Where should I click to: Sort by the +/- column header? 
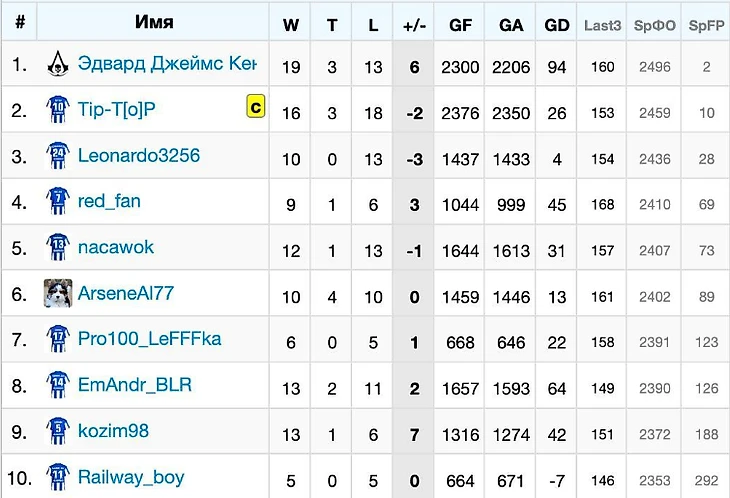(x=414, y=25)
